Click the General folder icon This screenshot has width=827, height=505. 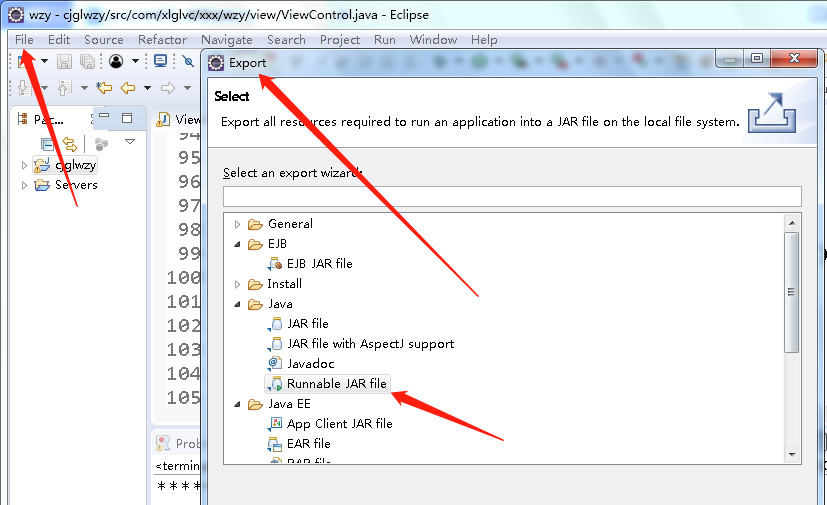coord(255,224)
